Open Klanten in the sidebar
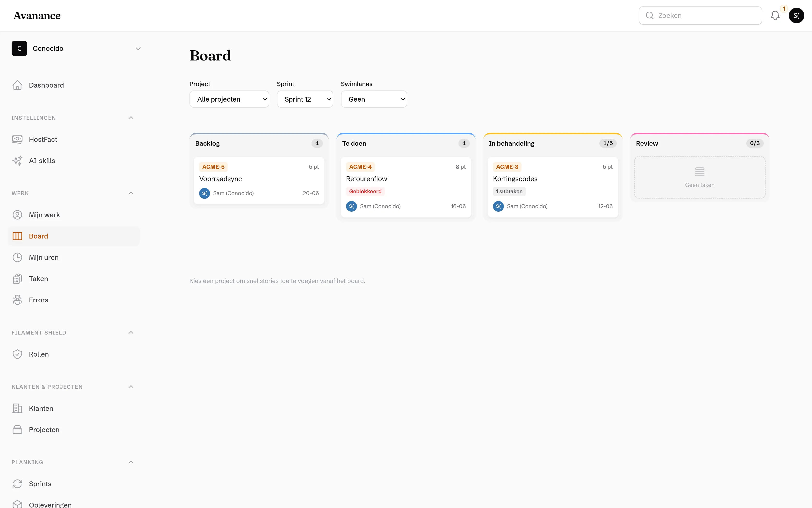The image size is (812, 508). tap(73, 408)
